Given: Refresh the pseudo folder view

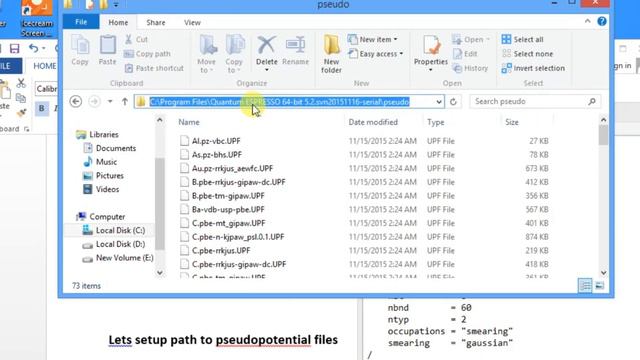Looking at the screenshot, I should pos(453,102).
